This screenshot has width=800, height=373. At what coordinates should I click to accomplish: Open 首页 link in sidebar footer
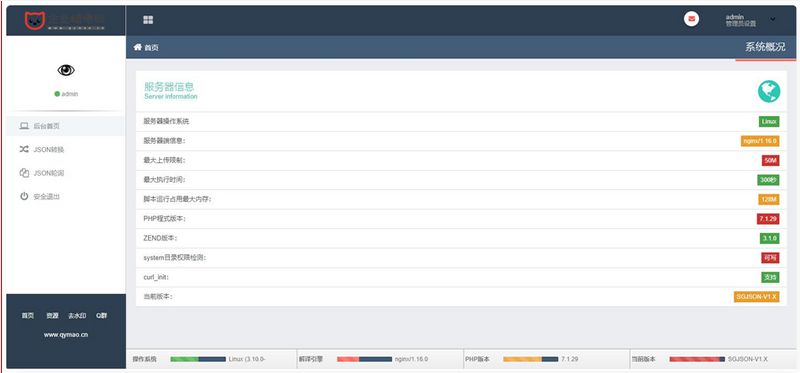(28, 316)
